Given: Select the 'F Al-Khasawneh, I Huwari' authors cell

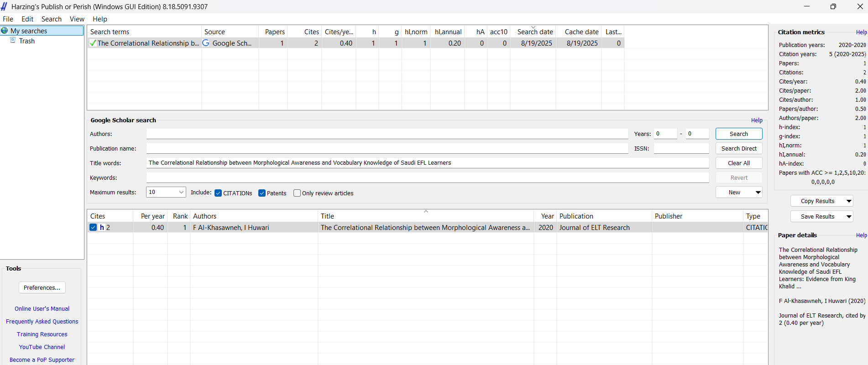Looking at the screenshot, I should (x=254, y=227).
